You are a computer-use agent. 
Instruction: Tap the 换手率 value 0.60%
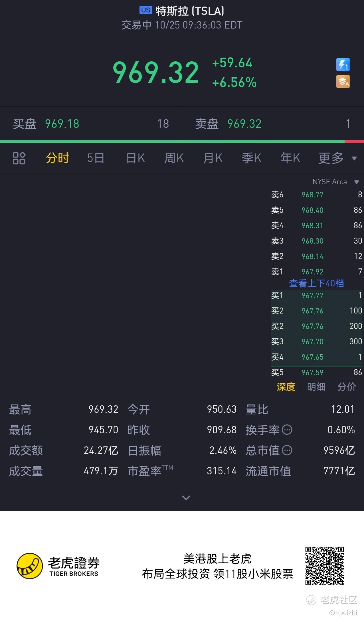pyautogui.click(x=341, y=430)
